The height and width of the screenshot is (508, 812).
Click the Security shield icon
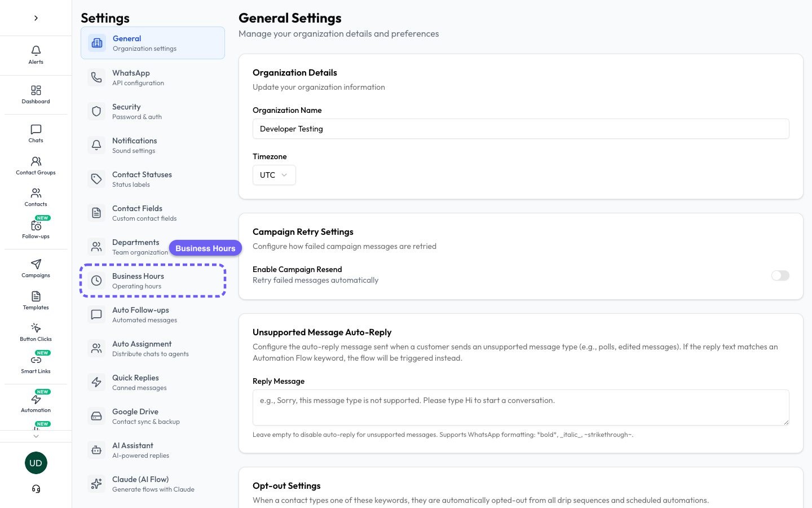(x=96, y=111)
